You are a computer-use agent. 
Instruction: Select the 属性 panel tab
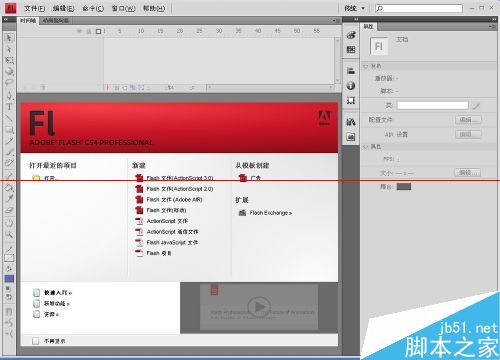pos(368,26)
